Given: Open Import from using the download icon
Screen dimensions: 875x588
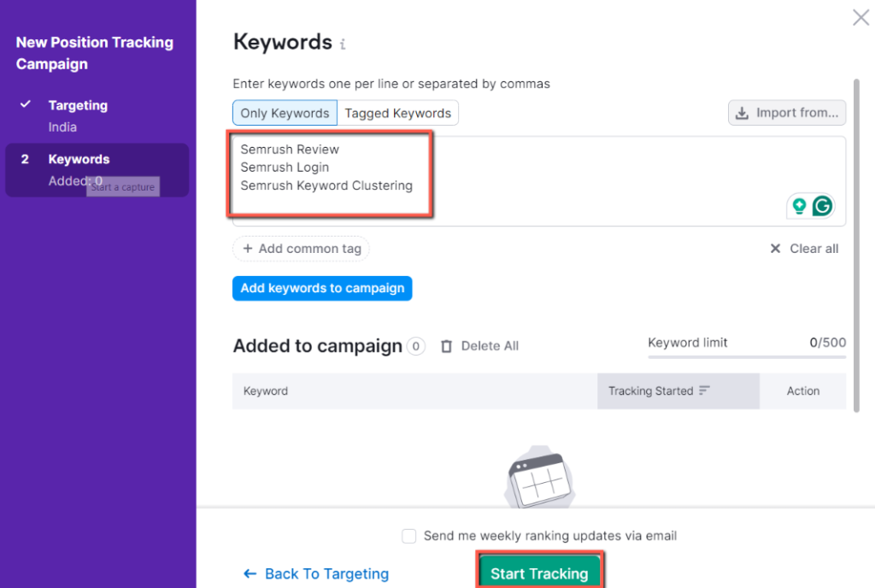Looking at the screenshot, I should pos(743,112).
